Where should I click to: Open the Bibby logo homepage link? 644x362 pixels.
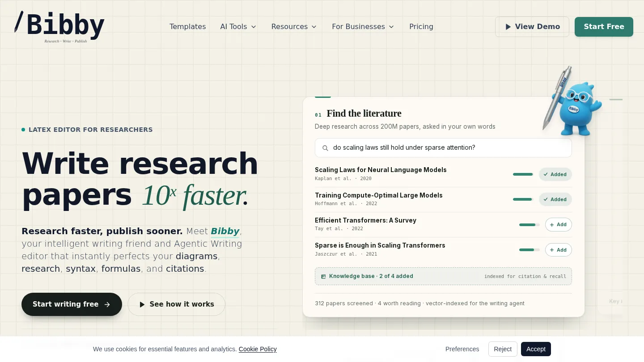59,27
